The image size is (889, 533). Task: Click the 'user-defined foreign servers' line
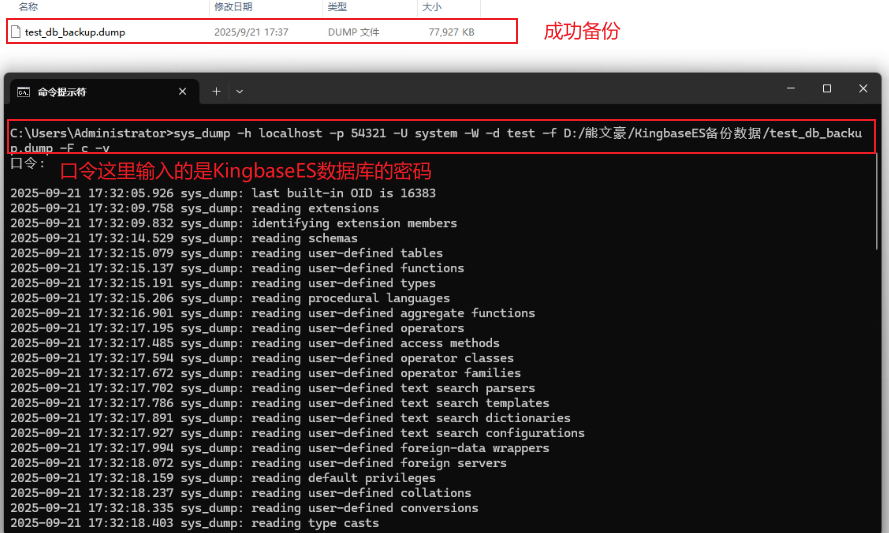pyautogui.click(x=258, y=463)
